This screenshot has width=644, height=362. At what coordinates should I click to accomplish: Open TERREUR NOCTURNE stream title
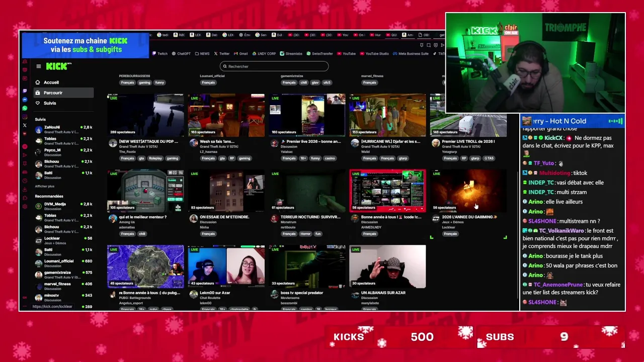tap(310, 217)
